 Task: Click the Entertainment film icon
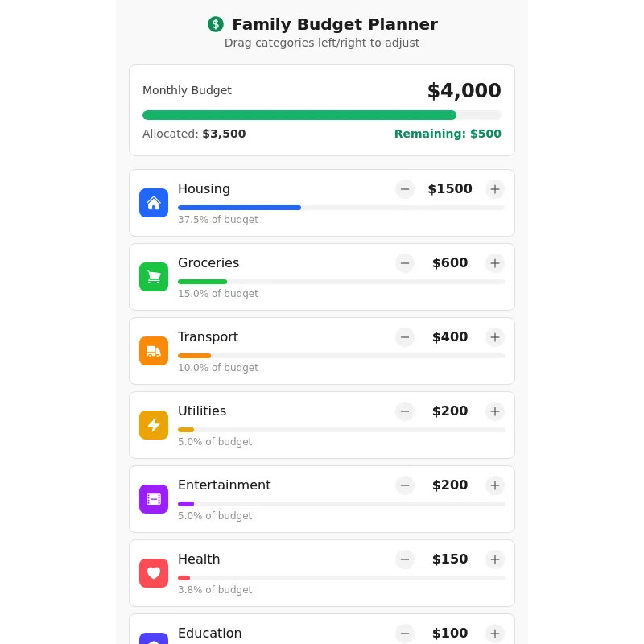(154, 499)
